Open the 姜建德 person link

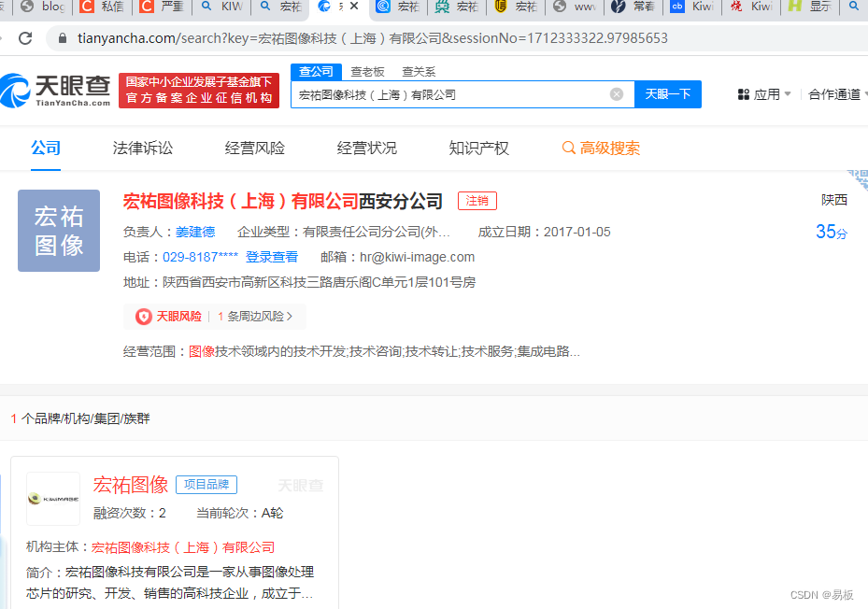(x=195, y=232)
